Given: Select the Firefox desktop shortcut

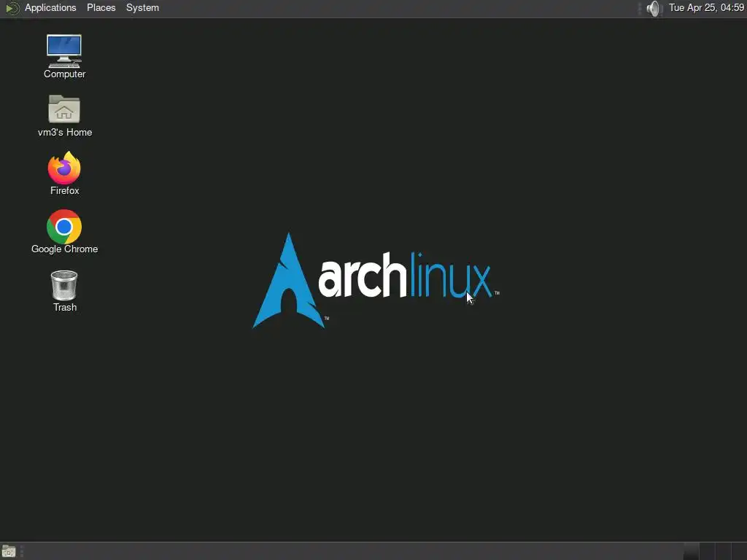Looking at the screenshot, I should coord(64,174).
